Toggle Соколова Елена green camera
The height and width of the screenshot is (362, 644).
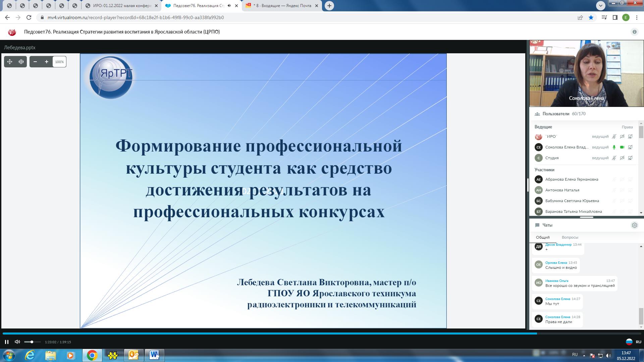click(622, 147)
